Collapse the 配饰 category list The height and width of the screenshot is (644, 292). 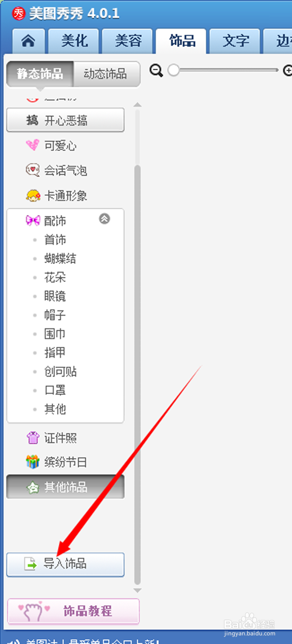click(x=104, y=219)
